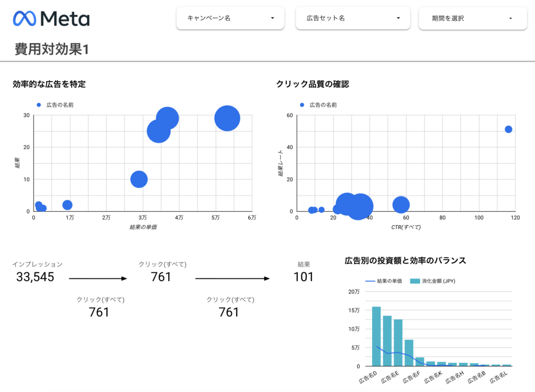The height and width of the screenshot is (392, 535).
Task: Click the arrow between インプレッション and クリック
Action: (x=98, y=279)
